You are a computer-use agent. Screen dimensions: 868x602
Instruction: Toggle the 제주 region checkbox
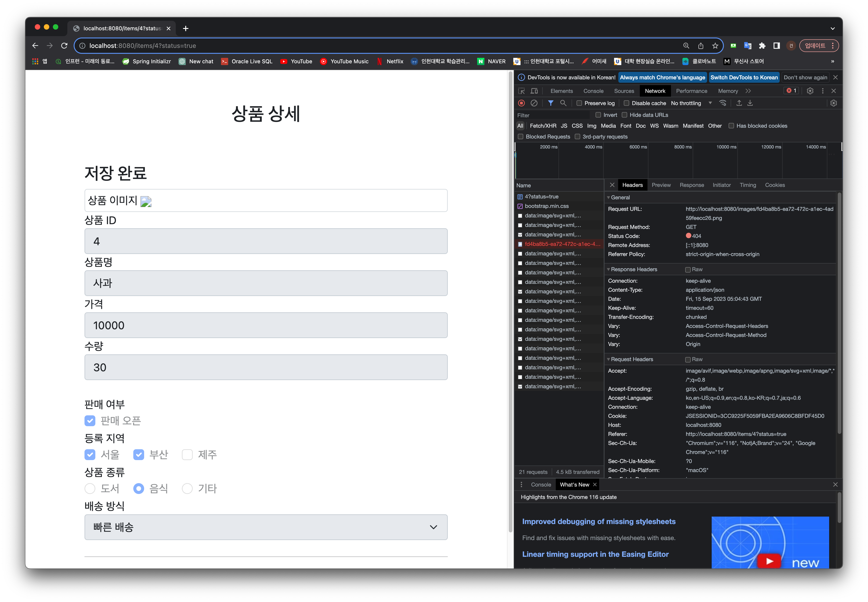187,454
